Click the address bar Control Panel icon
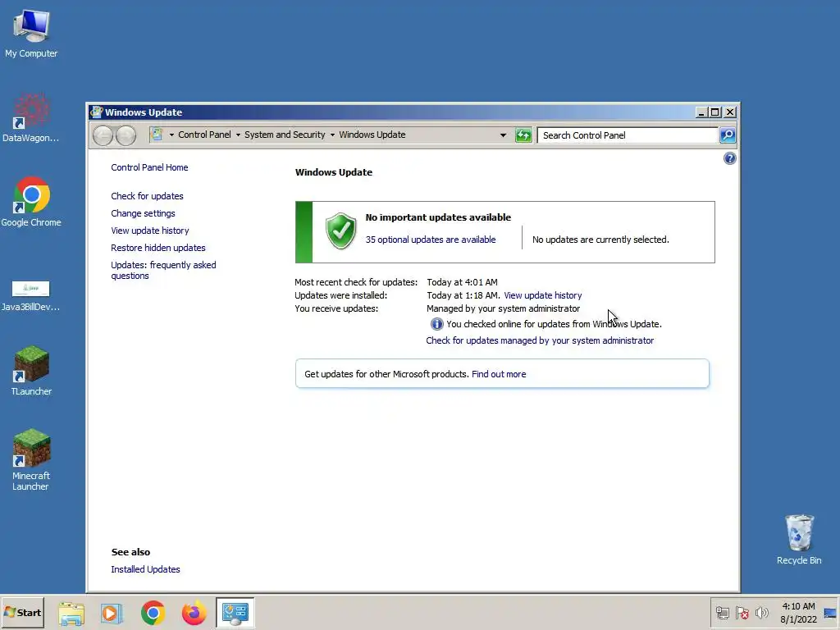Viewport: 840px width, 630px height. 157,135
